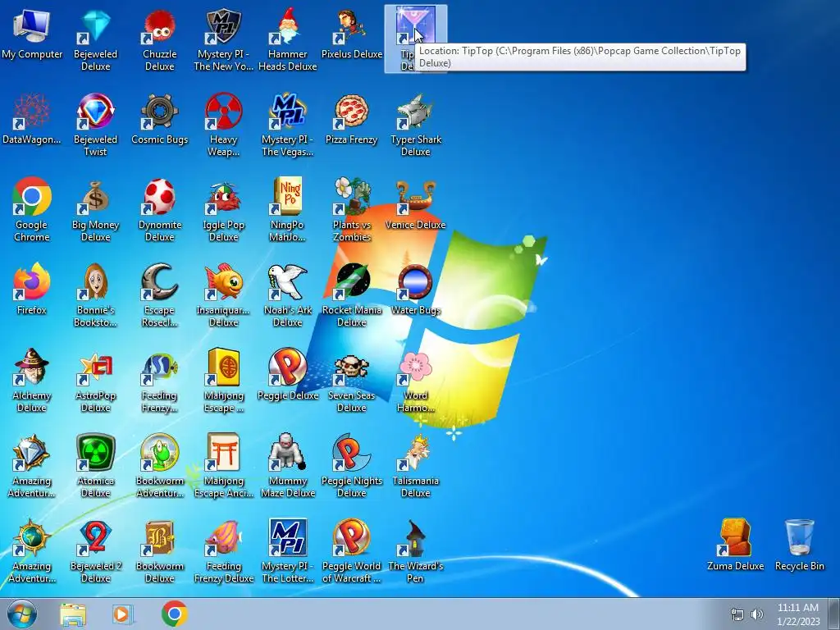Open the Windows Start menu
Viewport: 840px width, 630px height.
click(x=22, y=614)
